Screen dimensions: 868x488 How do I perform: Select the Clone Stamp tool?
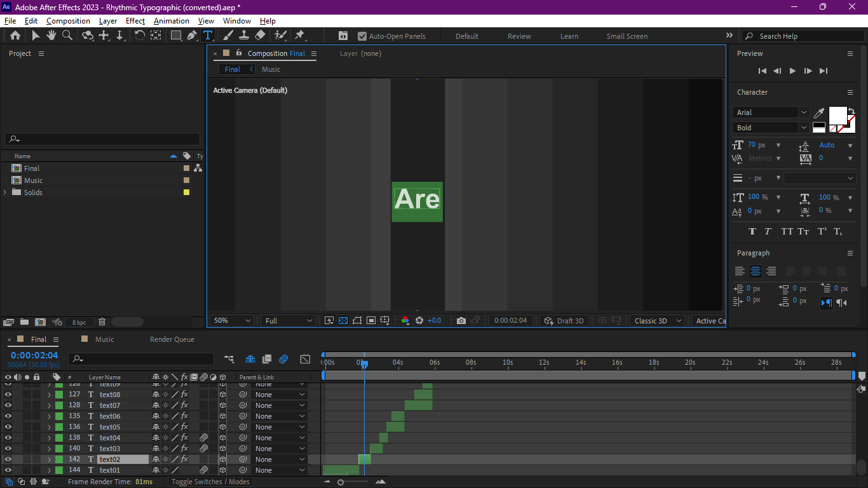point(244,36)
